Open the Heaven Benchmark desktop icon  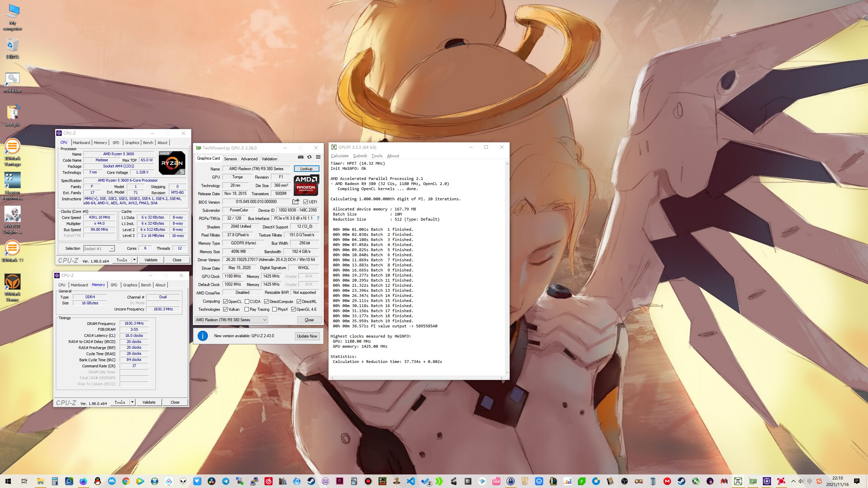coord(13,186)
